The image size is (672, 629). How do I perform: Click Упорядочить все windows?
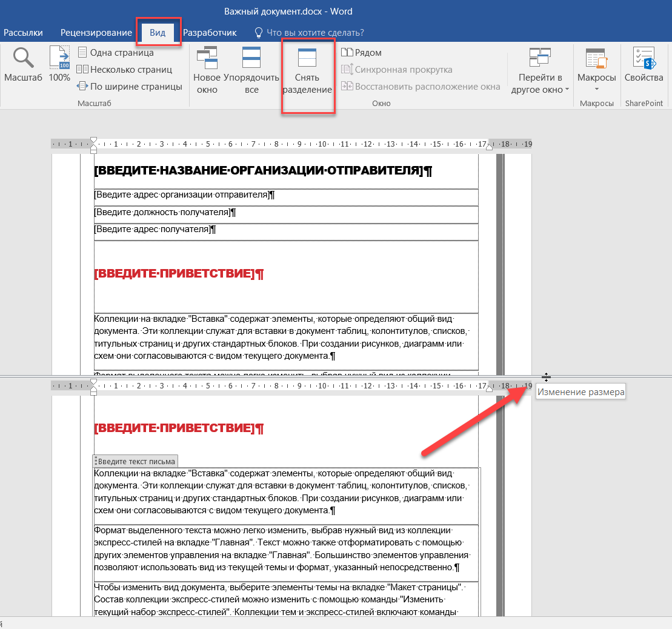pos(251,71)
